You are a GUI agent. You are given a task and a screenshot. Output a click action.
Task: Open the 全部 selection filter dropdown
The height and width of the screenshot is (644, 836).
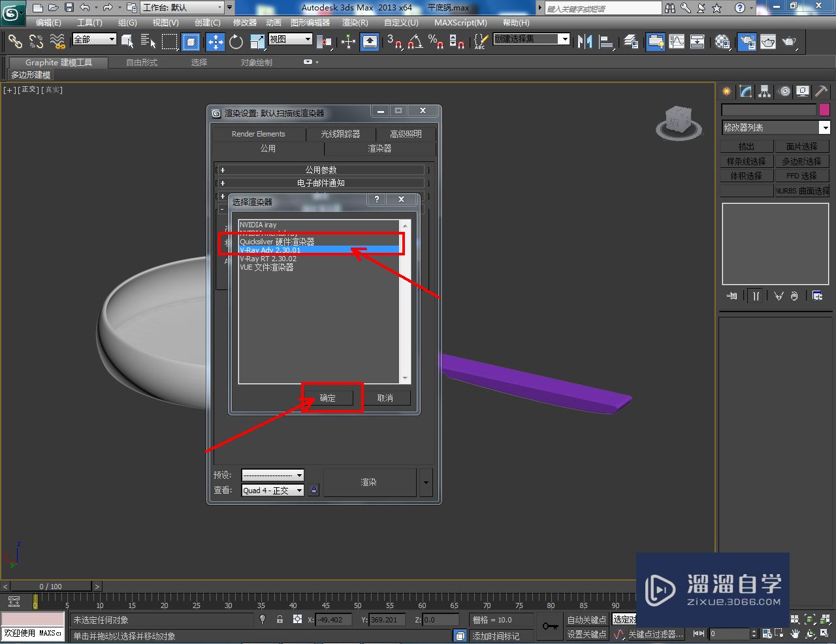[x=94, y=39]
